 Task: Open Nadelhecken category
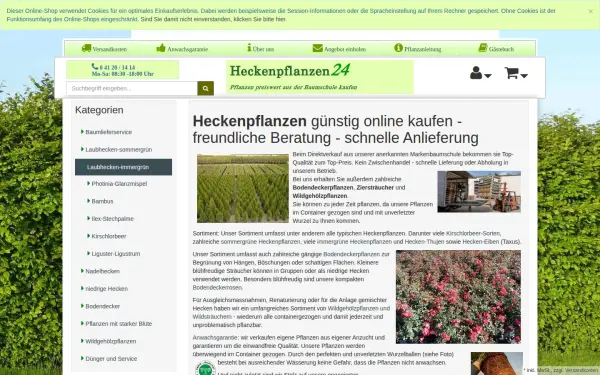(x=103, y=271)
